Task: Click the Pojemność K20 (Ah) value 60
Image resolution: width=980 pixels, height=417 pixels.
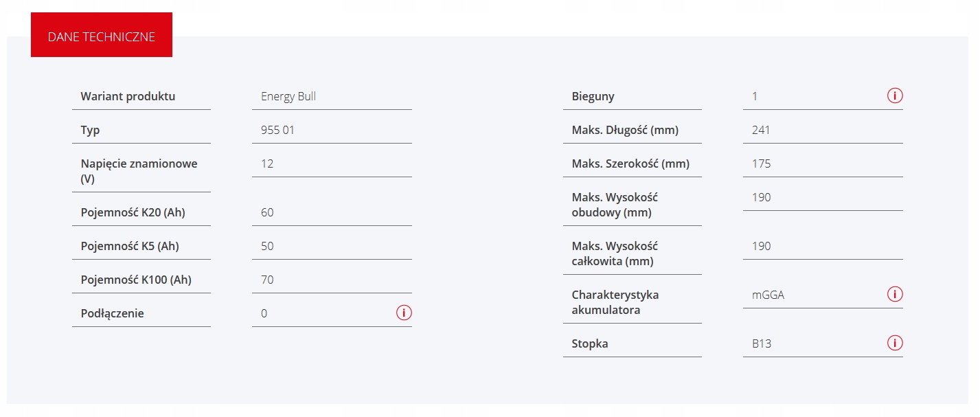Action: (267, 212)
